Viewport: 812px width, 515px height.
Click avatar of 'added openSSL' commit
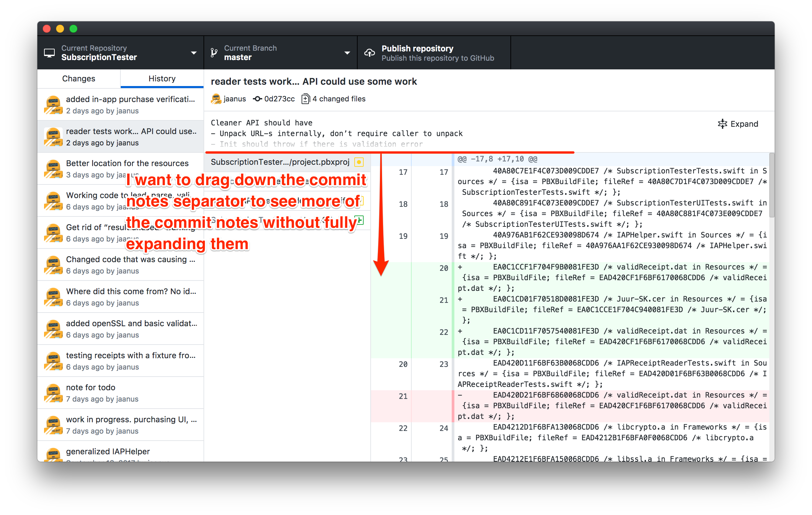click(53, 329)
